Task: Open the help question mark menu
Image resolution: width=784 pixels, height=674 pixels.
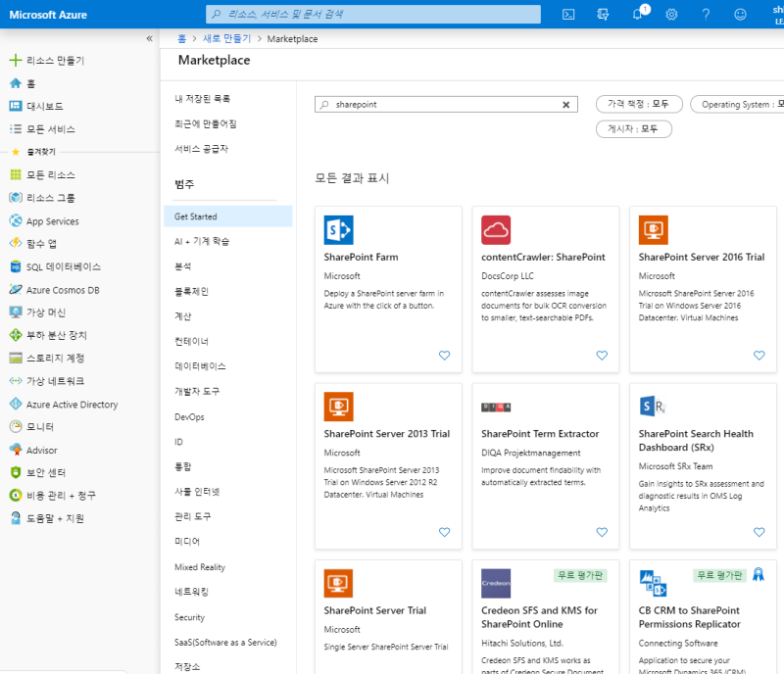Action: 706,15
